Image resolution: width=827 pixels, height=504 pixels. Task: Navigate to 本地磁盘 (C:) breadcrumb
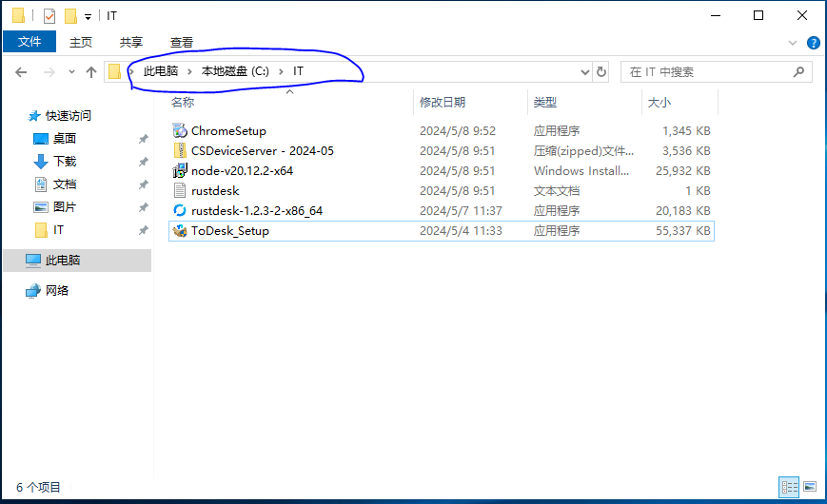click(x=235, y=71)
